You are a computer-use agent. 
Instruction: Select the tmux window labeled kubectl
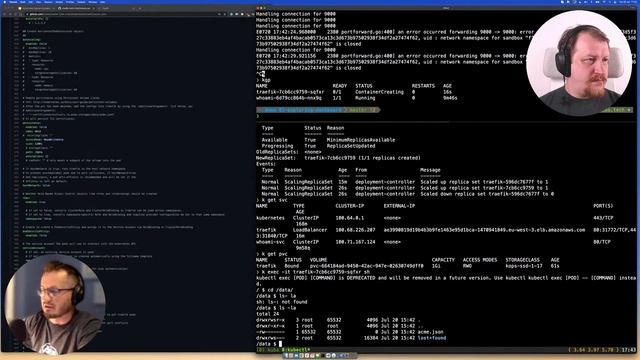tap(296, 350)
